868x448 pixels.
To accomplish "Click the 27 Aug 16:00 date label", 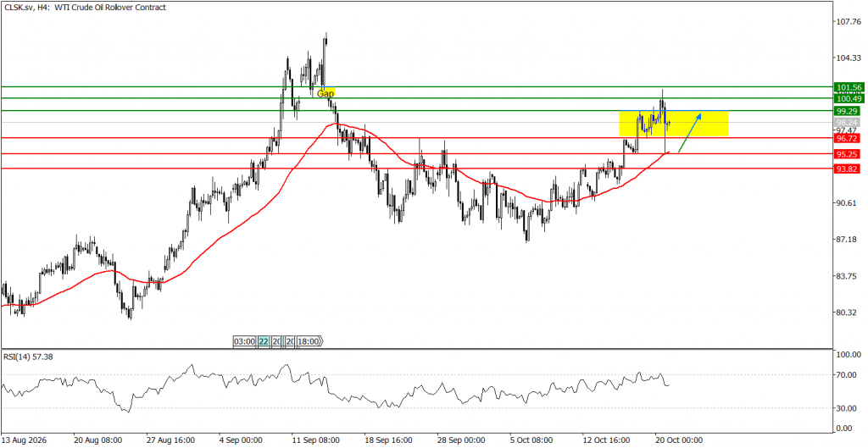I will (170, 440).
